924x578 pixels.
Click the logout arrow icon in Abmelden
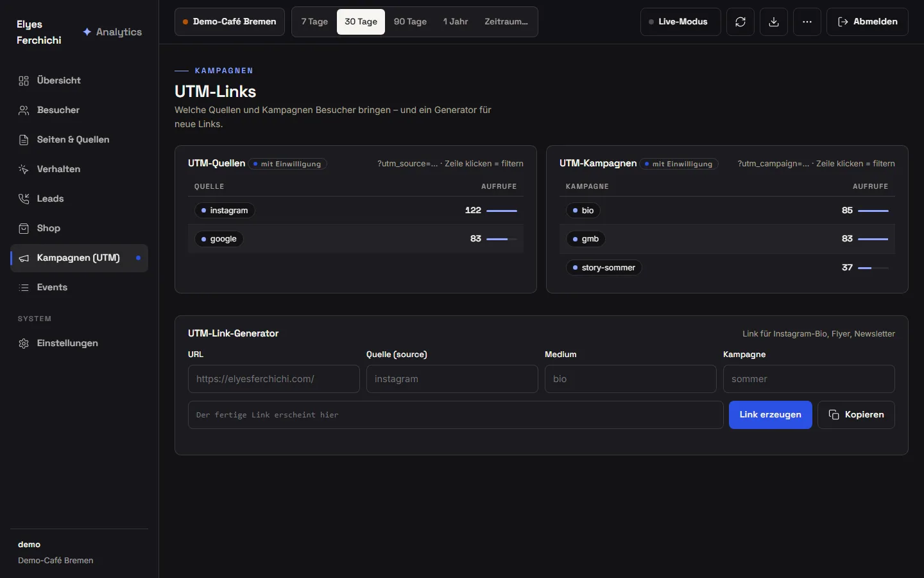point(843,22)
